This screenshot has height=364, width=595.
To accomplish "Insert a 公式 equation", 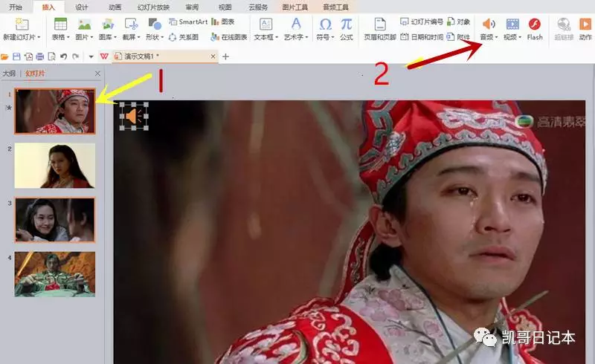I will pos(346,28).
